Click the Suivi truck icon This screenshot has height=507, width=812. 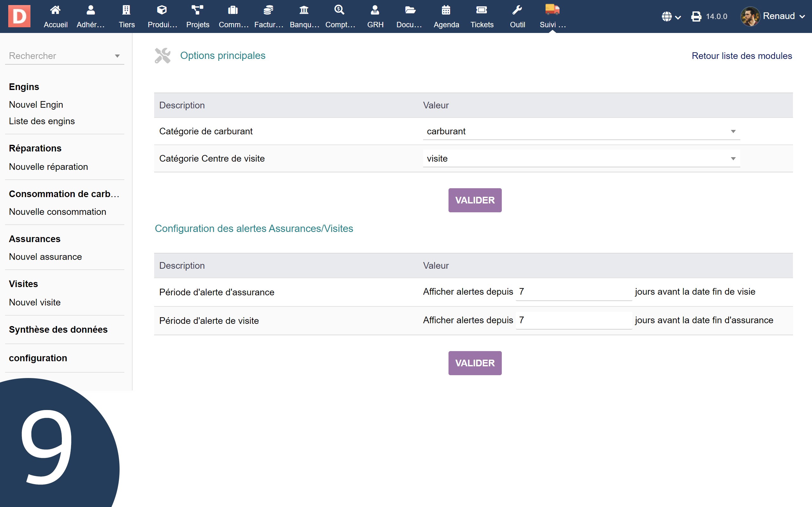(x=552, y=10)
